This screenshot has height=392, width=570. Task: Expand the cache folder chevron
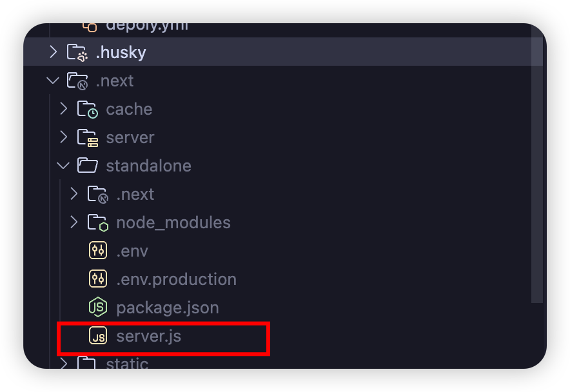64,109
